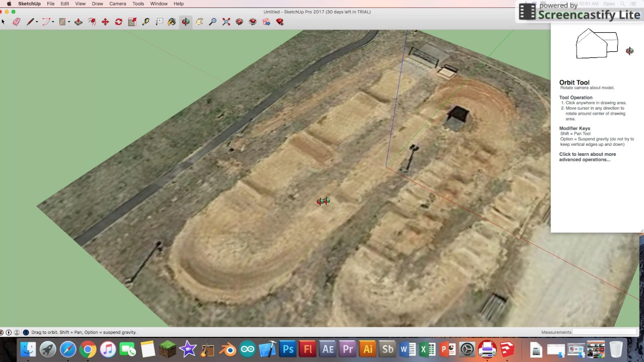Open Photoshop from the Dock
This screenshot has height=362, width=644.
pos(288,349)
